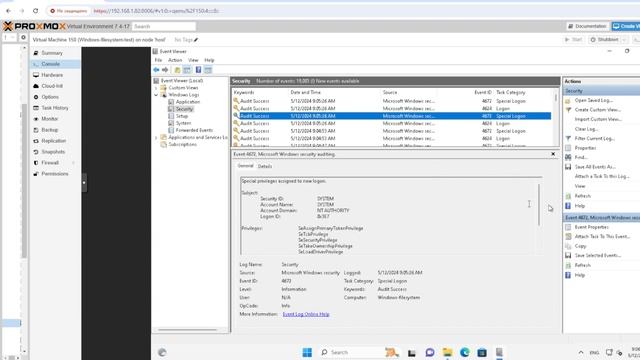Click Proxmox Documentation button
Image resolution: width=640 pixels, height=360 pixels.
click(x=587, y=26)
